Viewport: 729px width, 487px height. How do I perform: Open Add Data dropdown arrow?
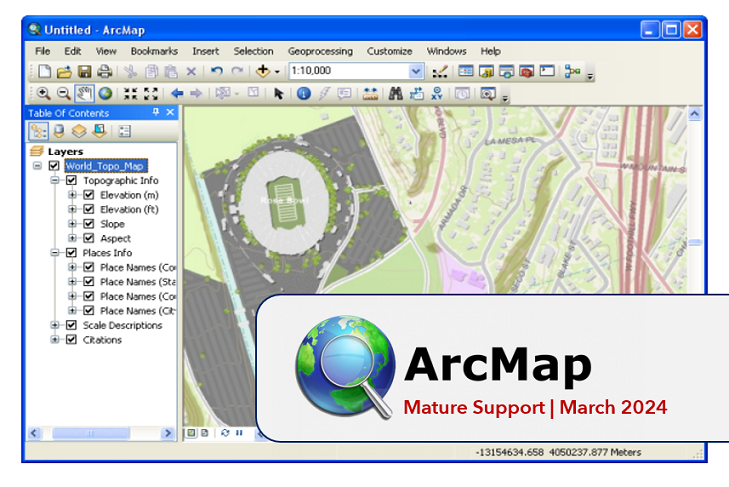click(x=277, y=72)
